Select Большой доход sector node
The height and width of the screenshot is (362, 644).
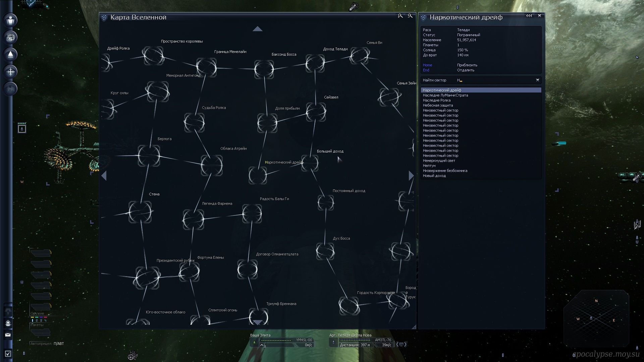[310, 163]
